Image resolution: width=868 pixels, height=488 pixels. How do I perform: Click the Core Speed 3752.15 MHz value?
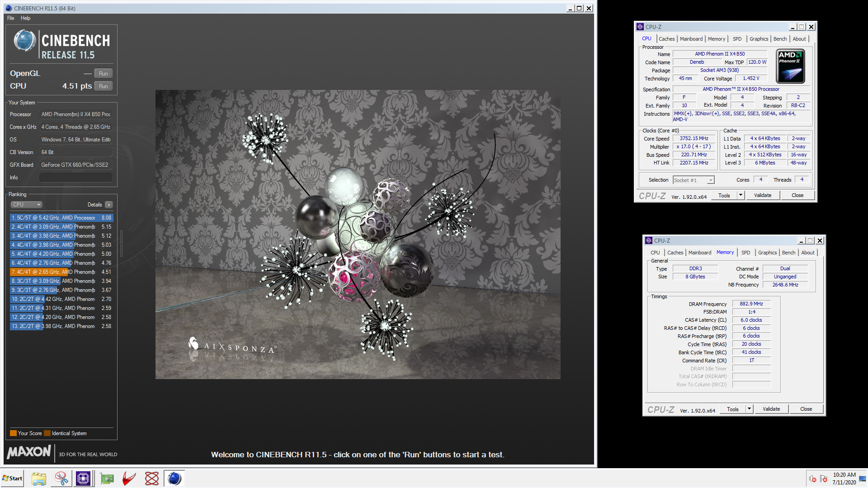694,139
